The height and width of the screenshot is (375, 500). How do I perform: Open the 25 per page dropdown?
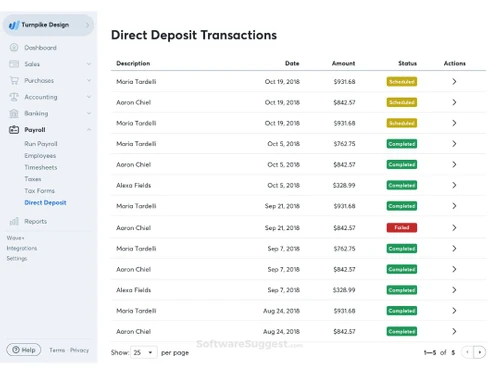tap(143, 352)
